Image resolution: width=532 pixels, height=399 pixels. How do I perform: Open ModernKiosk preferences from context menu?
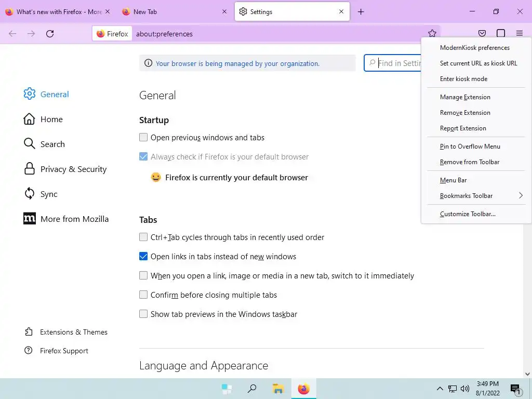click(476, 48)
